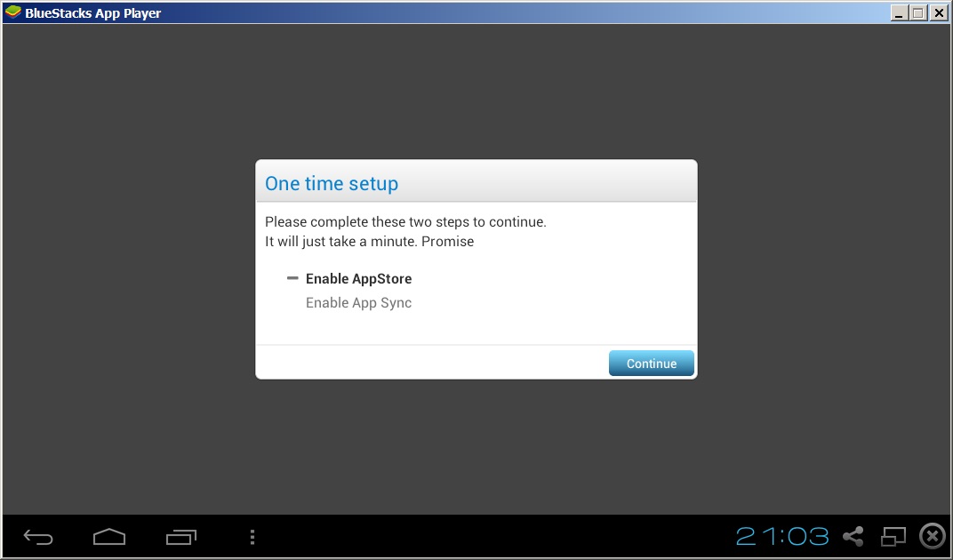
Task: Click the BlueStacks App Player title text
Action: (93, 12)
